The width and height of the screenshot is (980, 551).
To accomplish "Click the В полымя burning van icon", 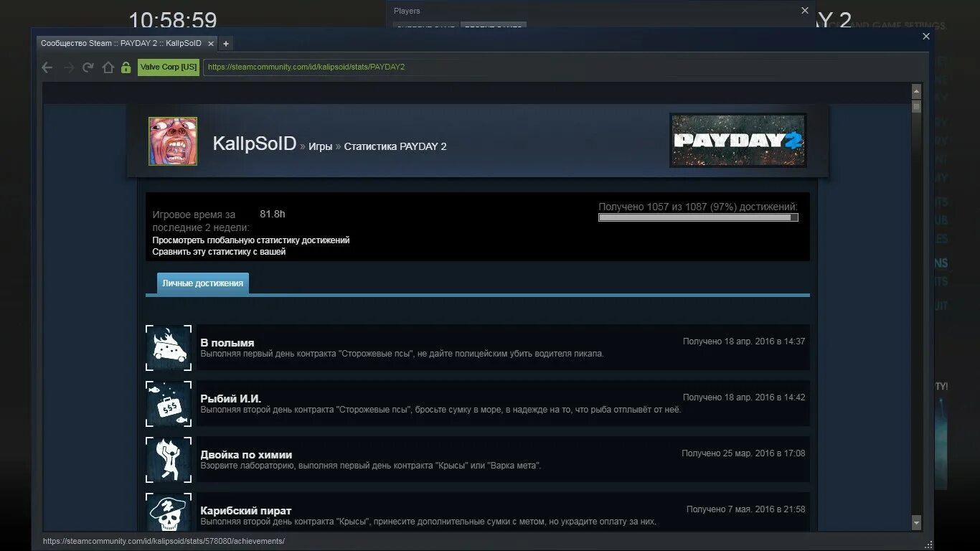I will coord(169,348).
